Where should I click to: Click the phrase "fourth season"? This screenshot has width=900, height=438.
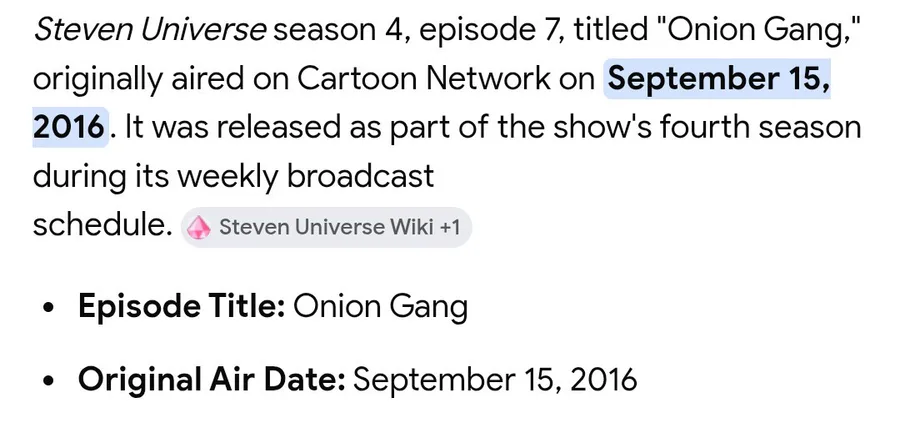click(737, 127)
